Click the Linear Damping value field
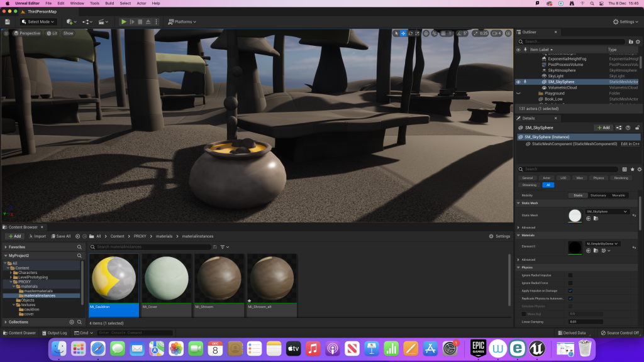The height and width of the screenshot is (362, 644). [x=586, y=322]
